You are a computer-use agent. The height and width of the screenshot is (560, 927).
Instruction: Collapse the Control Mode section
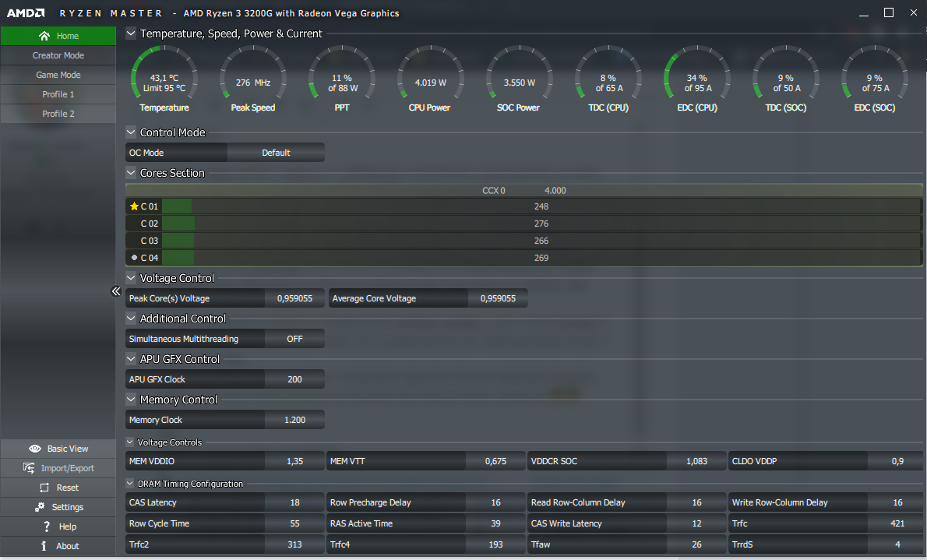coord(131,132)
